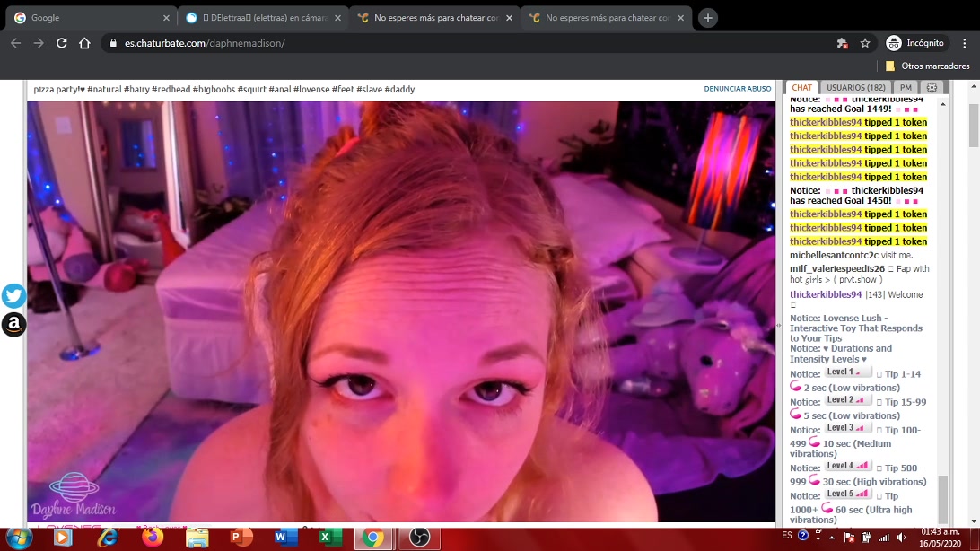Screen dimensions: 980x551
Task: Click the Twitter share icon on left edge
Action: [x=13, y=296]
